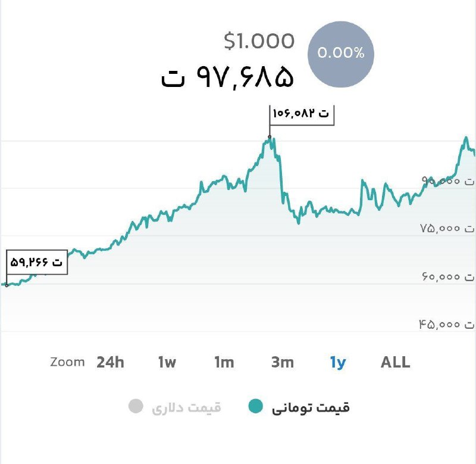Toggle the gray dollar price legend dot
This screenshot has height=464, width=476.
click(136, 407)
